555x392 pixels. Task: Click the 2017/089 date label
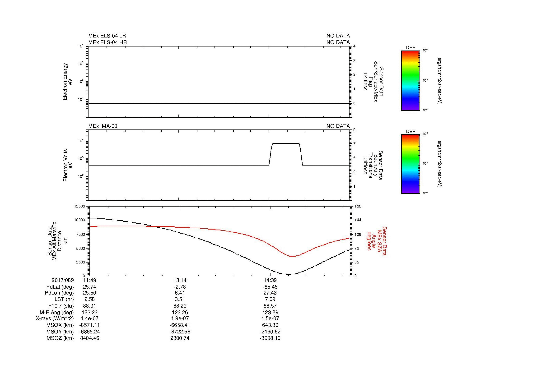pos(63,280)
